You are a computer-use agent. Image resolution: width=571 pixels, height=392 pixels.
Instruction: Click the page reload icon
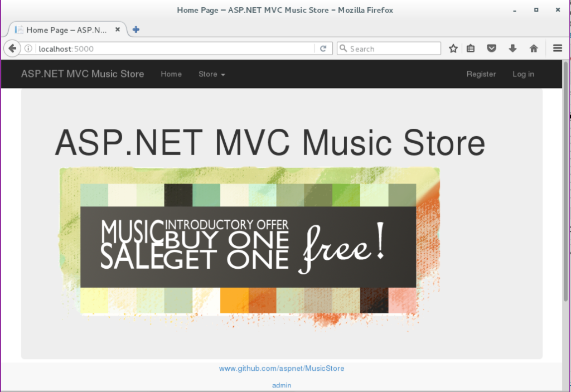click(323, 49)
